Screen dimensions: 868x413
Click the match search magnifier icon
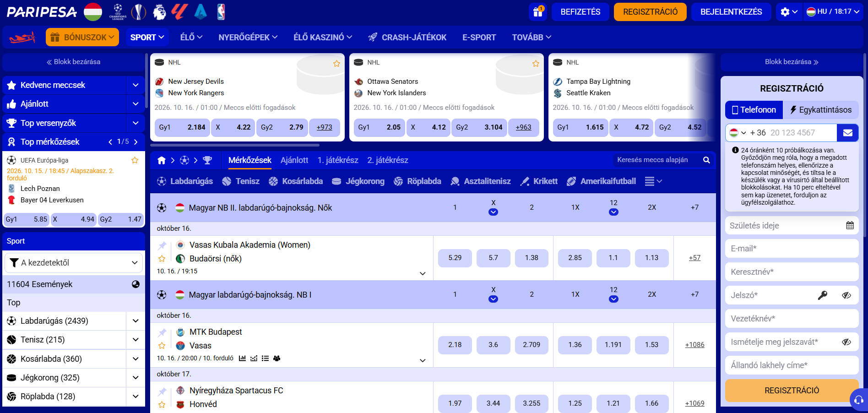pyautogui.click(x=706, y=160)
